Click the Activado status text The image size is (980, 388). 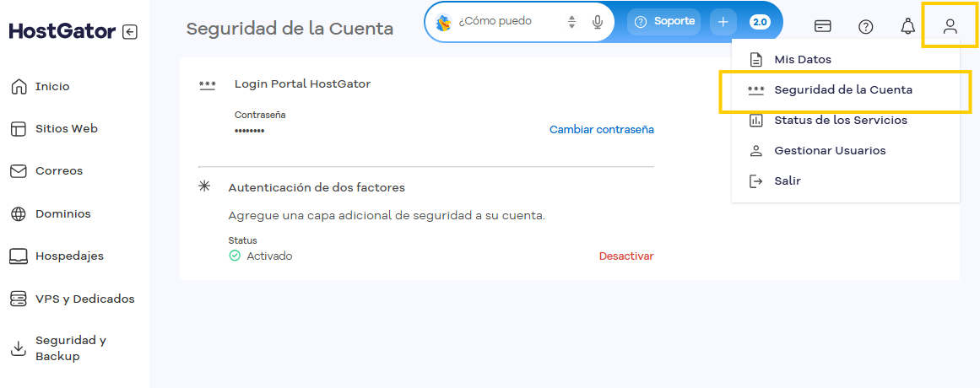coord(269,256)
